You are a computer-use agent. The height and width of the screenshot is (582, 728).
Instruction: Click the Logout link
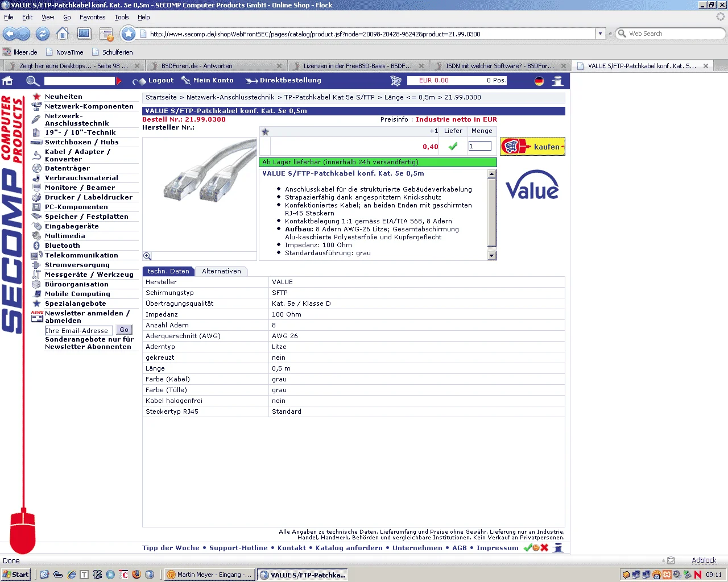[161, 81]
